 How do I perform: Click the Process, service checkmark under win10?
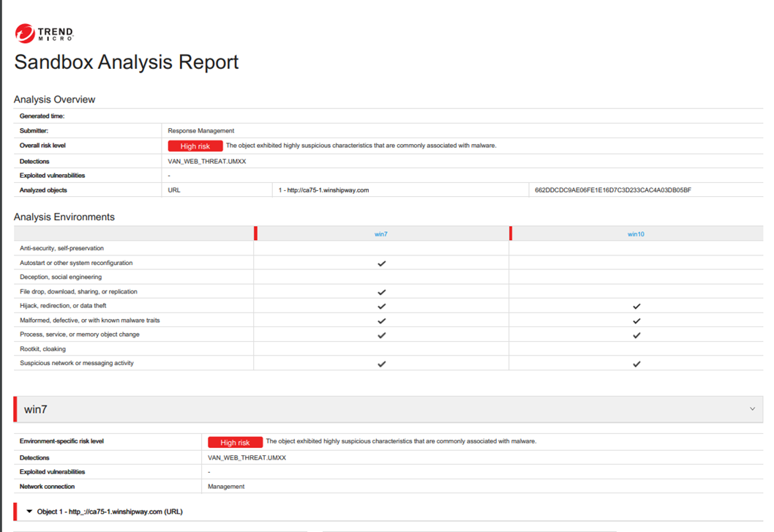(x=636, y=335)
